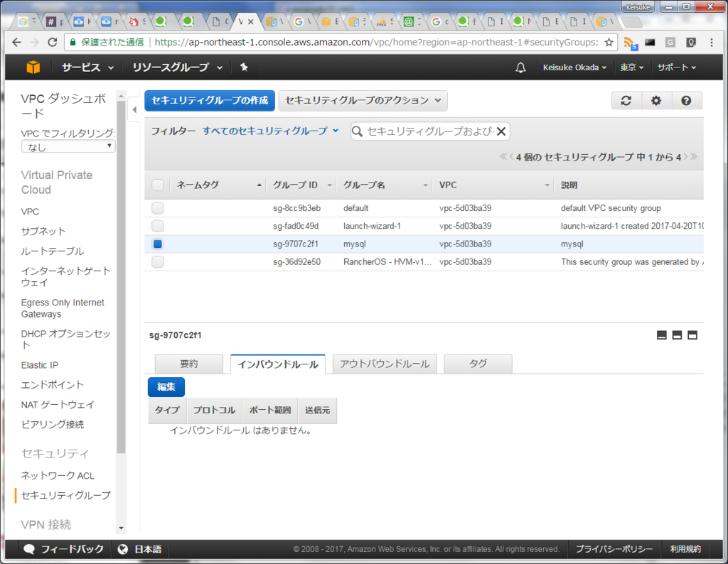Switch to the アウトバウンドルール tab
This screenshot has height=564, width=728.
385,364
